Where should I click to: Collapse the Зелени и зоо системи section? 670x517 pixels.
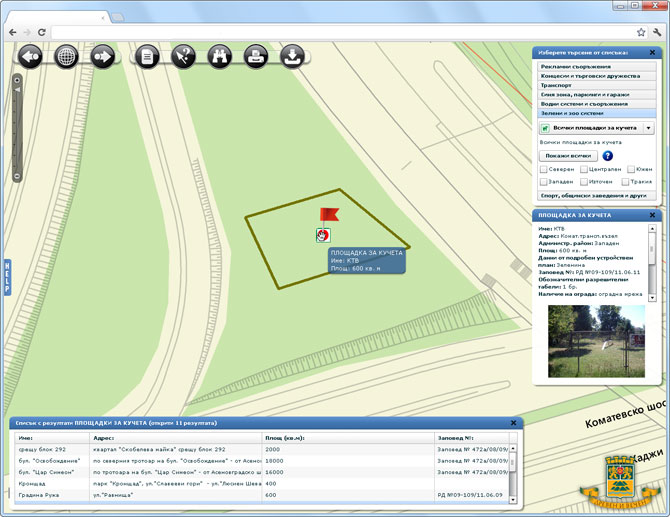597,114
